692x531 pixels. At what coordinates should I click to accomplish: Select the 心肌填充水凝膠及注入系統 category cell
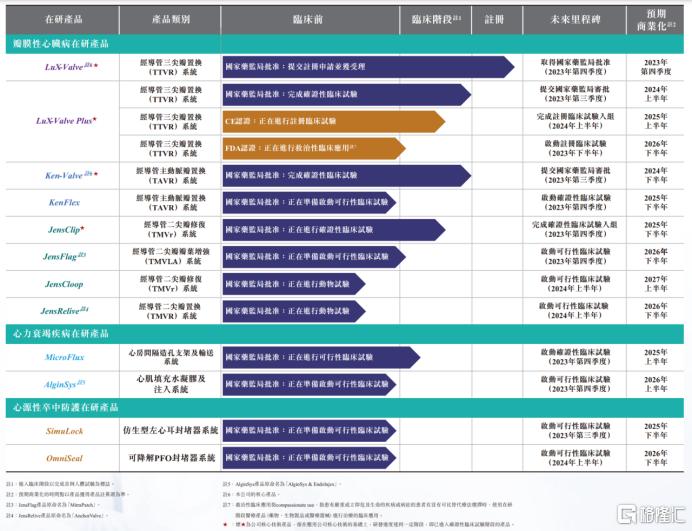click(x=171, y=384)
